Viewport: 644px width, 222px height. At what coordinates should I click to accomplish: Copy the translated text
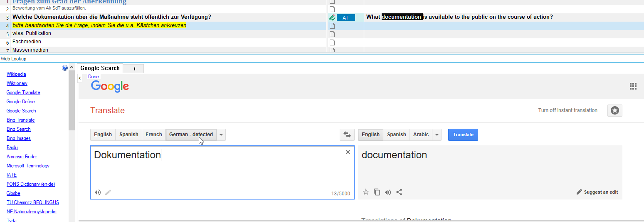point(377,192)
